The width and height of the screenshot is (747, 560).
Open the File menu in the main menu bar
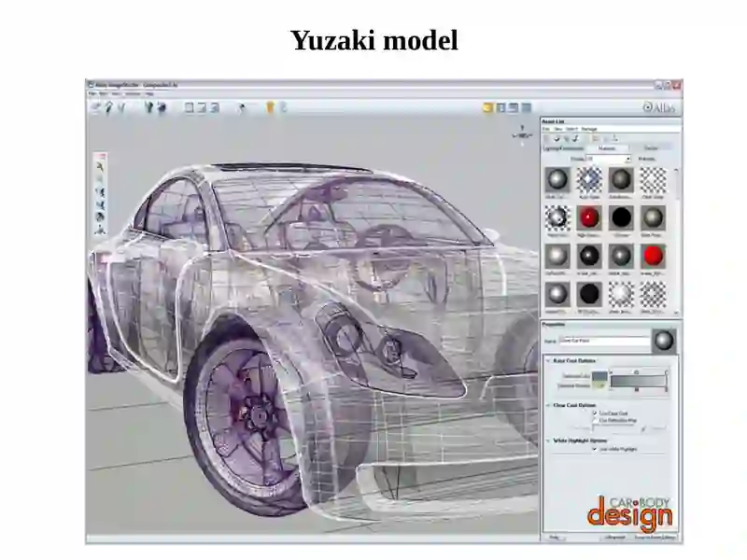92,94
